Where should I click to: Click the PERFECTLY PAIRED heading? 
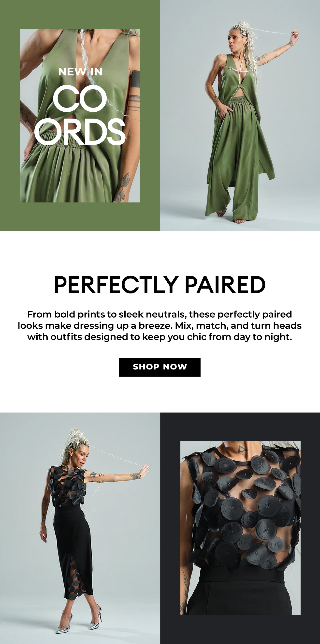160,285
